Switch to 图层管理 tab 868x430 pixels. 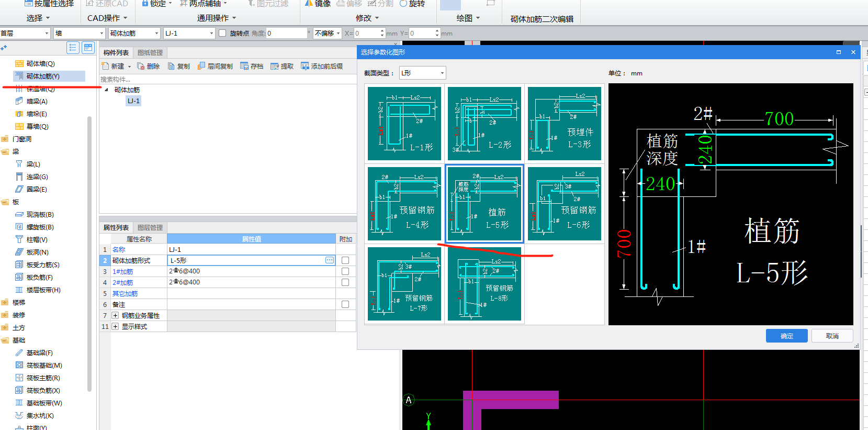coord(150,227)
